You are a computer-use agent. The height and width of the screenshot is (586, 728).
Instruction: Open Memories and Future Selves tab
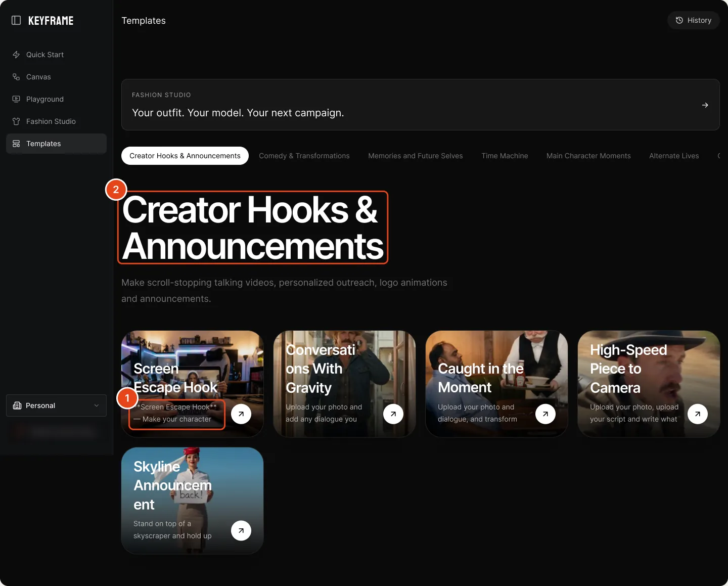pyautogui.click(x=416, y=156)
